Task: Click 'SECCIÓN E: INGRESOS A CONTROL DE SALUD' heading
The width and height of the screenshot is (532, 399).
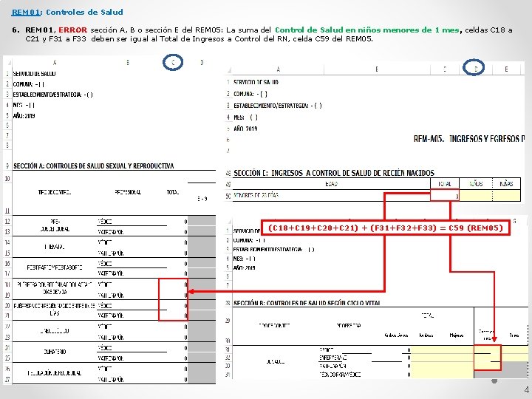Action: [334, 173]
